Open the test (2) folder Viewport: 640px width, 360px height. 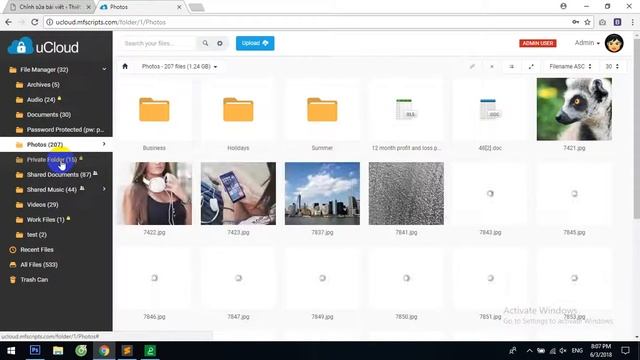point(36,235)
